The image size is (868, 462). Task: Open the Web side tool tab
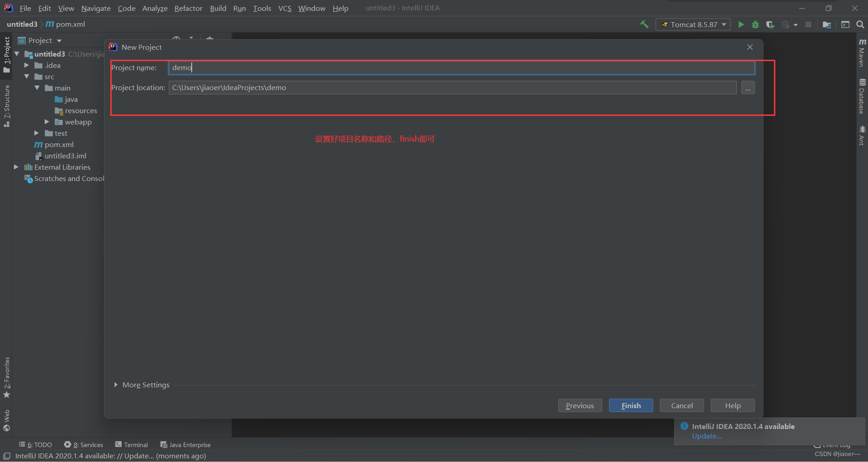point(6,420)
